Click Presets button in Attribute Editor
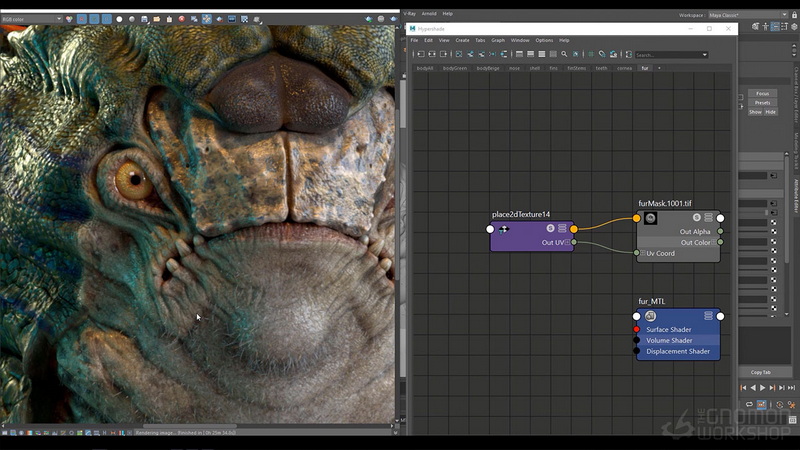Screen dimensions: 800x450 (x=763, y=103)
